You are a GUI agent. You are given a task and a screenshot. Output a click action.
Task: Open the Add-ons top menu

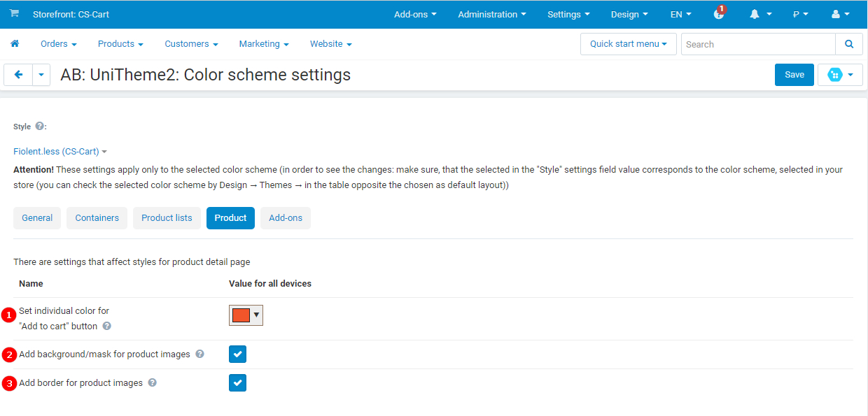tap(415, 15)
